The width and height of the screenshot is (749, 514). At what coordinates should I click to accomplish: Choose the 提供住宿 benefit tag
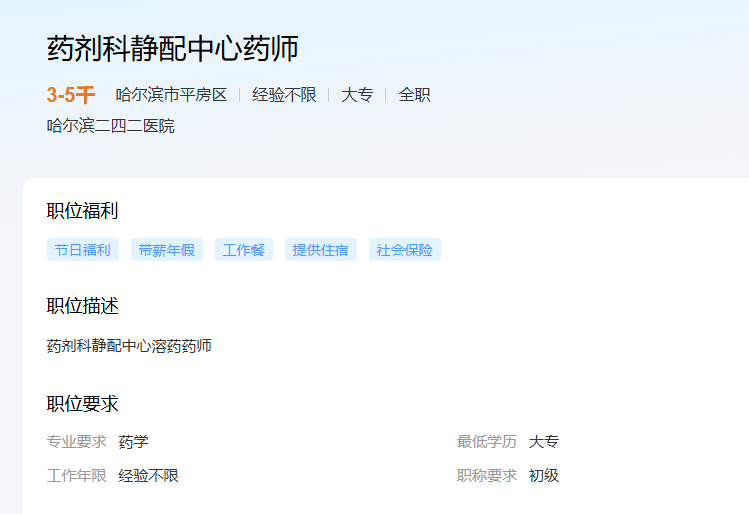click(320, 250)
